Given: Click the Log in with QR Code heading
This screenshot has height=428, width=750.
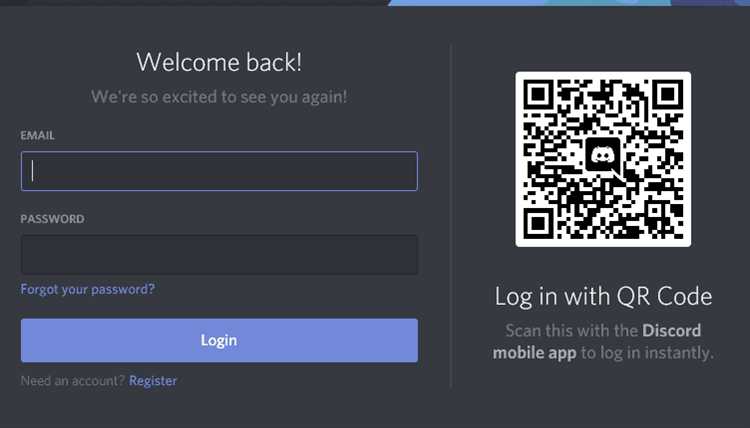Looking at the screenshot, I should [x=603, y=296].
